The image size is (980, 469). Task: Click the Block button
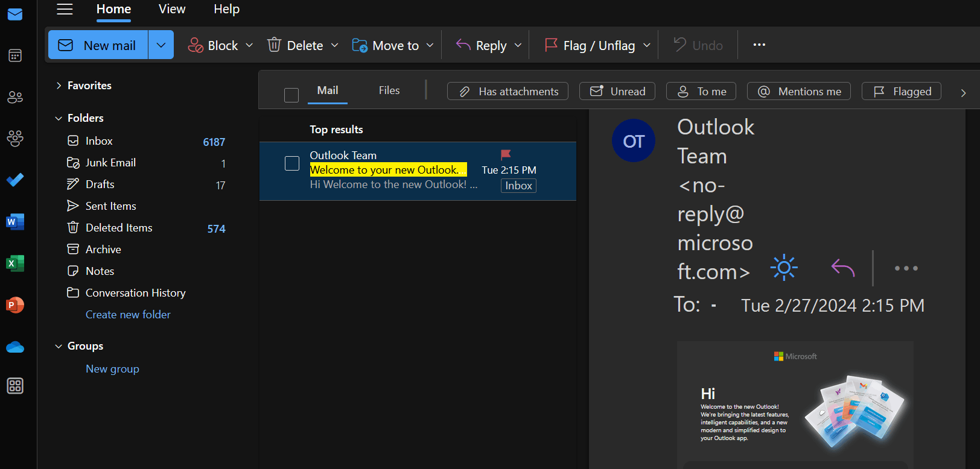[213, 45]
